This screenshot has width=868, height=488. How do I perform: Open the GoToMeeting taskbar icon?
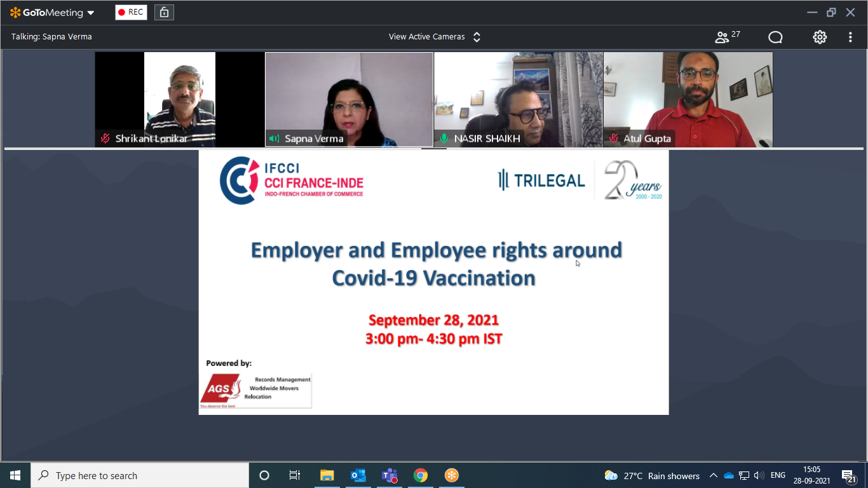coord(451,475)
